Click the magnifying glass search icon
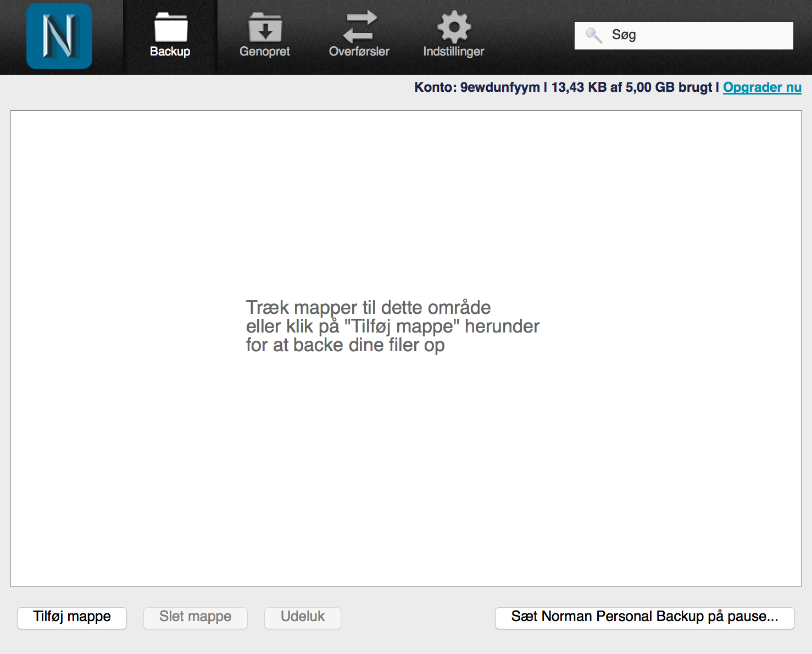Image resolution: width=812 pixels, height=654 pixels. (593, 35)
